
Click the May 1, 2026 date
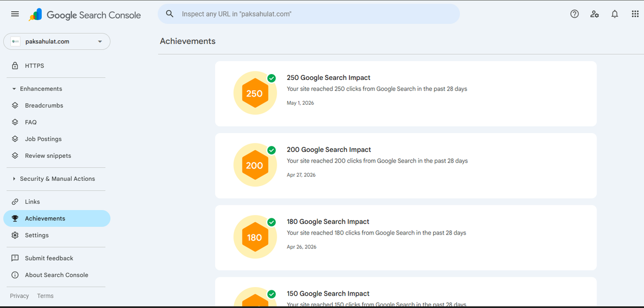pyautogui.click(x=301, y=103)
